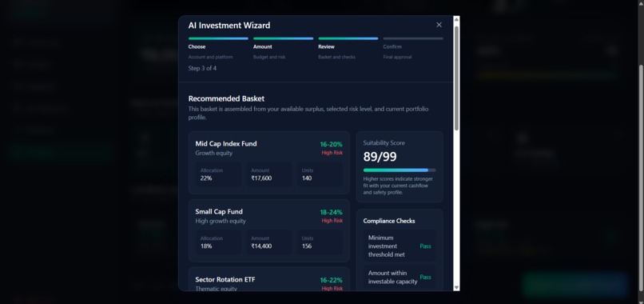Click the Confirm step progress bar
This screenshot has width=644, height=304.
coord(413,38)
